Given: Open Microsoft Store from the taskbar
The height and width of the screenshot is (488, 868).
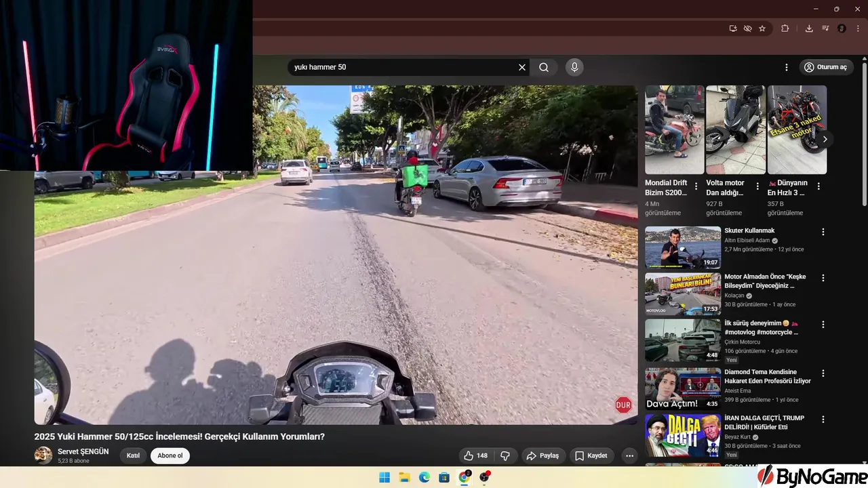Looking at the screenshot, I should tap(444, 477).
